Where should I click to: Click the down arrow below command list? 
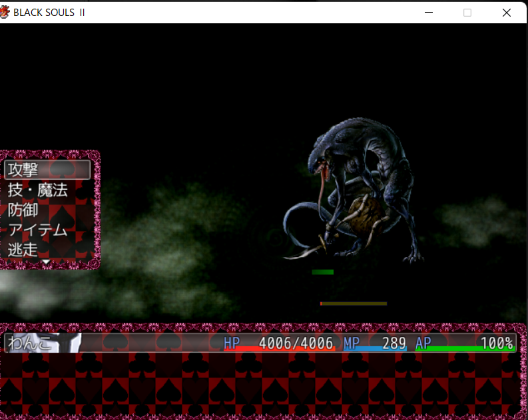(46, 263)
